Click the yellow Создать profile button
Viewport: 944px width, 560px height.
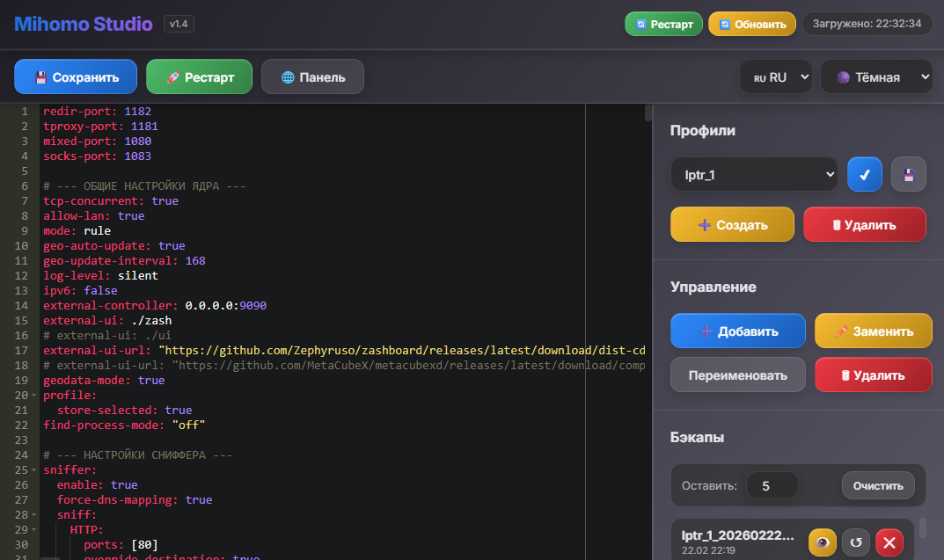pos(732,224)
